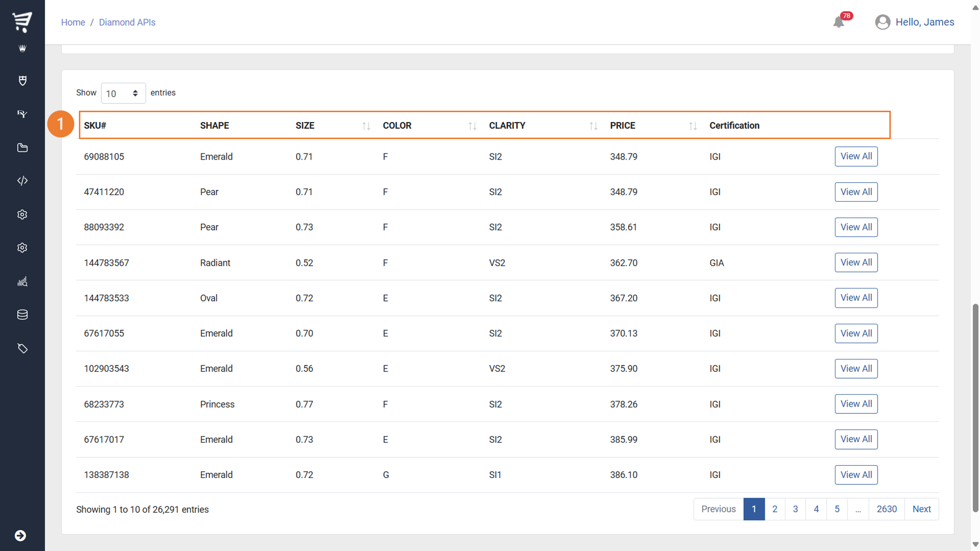Open notifications bell with 78 badge
This screenshot has width=980, height=551.
pos(839,22)
